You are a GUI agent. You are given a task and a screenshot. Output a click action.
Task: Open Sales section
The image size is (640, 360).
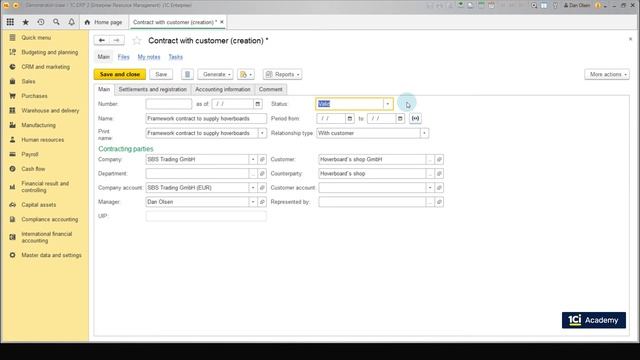[28, 82]
